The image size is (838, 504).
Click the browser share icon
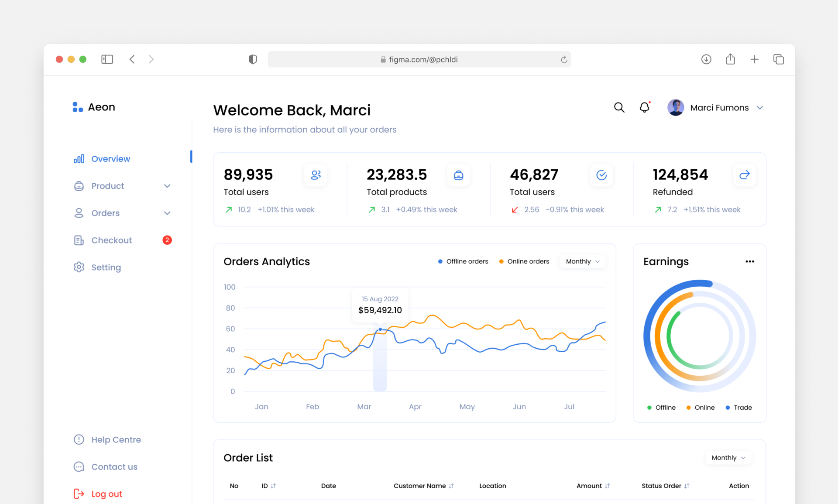click(730, 59)
